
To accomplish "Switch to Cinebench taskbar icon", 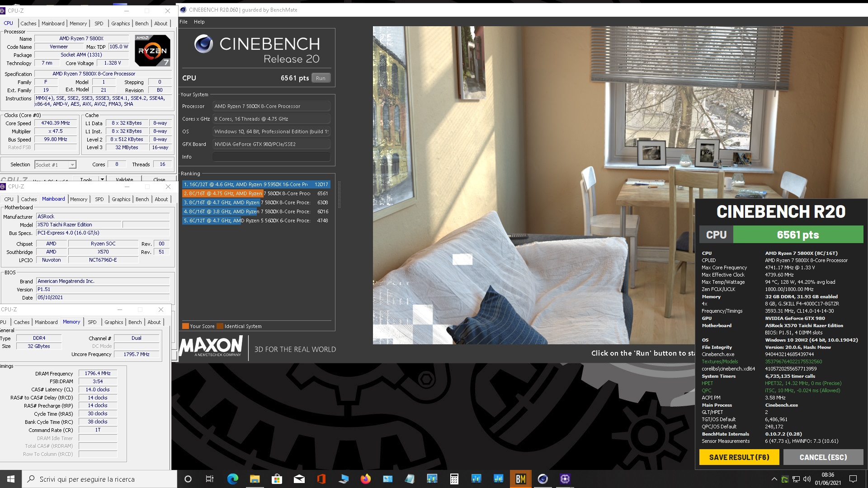I will point(542,479).
